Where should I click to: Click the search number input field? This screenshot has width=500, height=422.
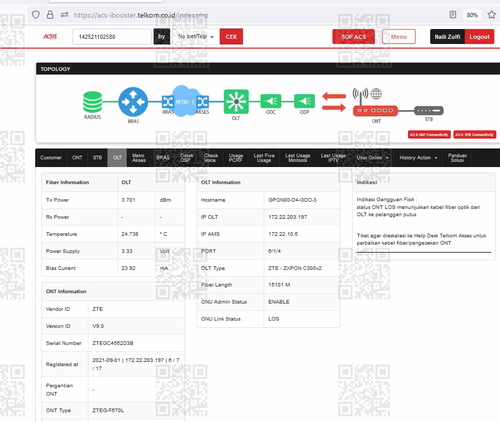[x=112, y=37]
